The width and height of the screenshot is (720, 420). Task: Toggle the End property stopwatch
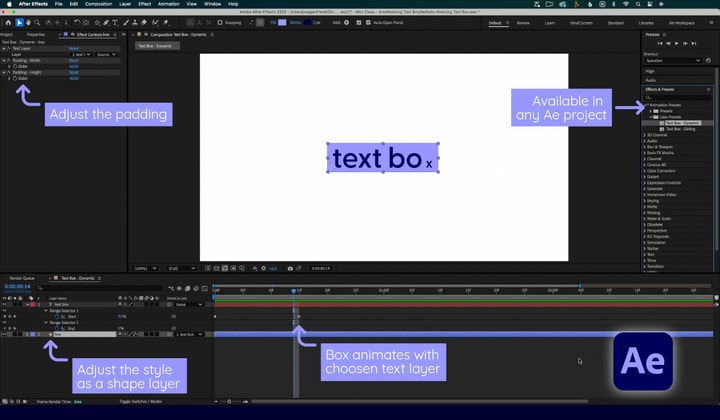57,328
